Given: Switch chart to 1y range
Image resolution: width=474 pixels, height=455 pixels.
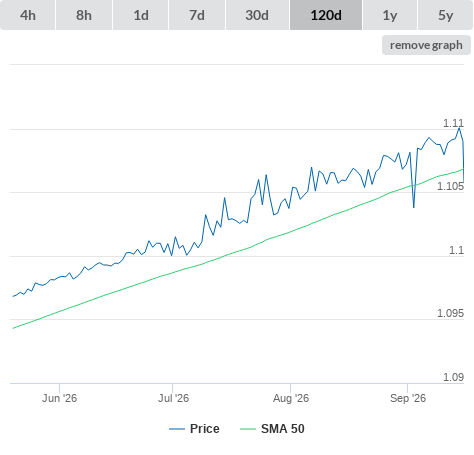Looking at the screenshot, I should click(x=390, y=15).
